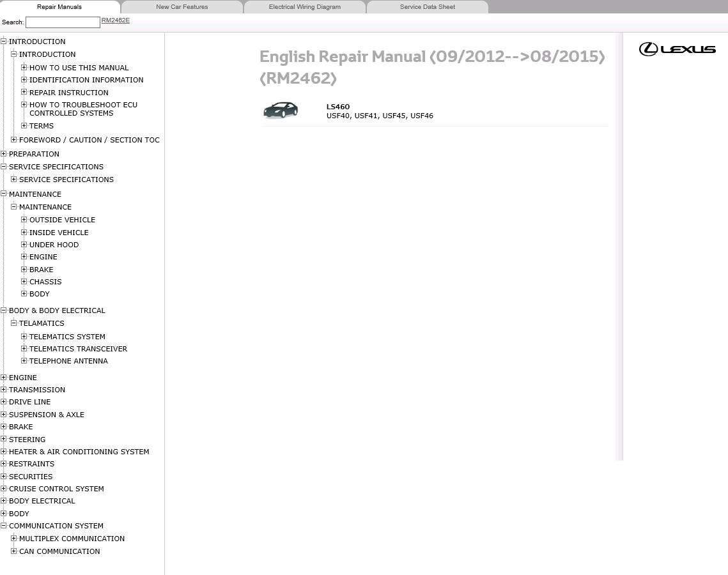
Task: Click the Lexus logo
Action: 677,49
